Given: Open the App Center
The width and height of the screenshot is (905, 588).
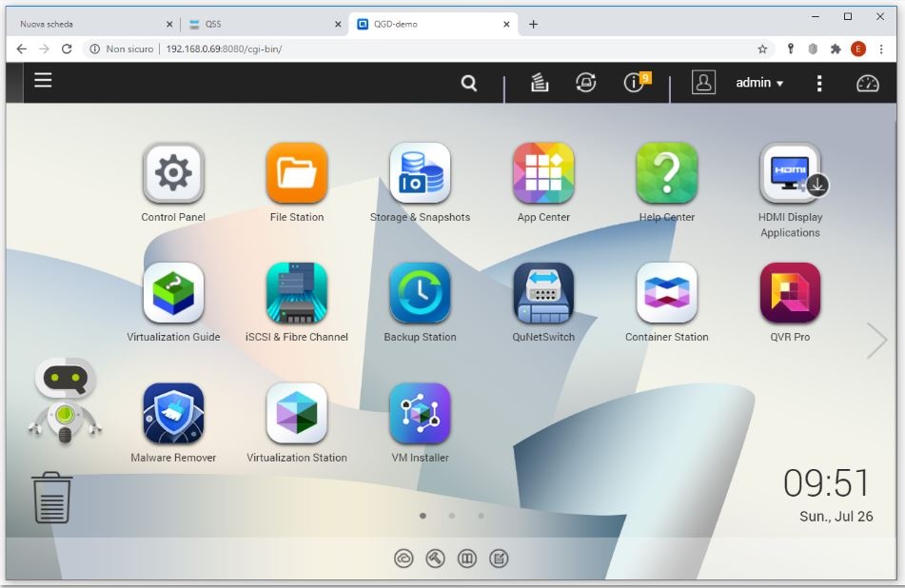Looking at the screenshot, I should coord(543,174).
